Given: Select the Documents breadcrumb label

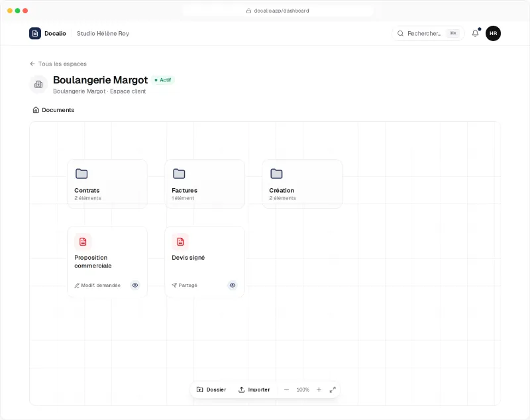Looking at the screenshot, I should [58, 110].
